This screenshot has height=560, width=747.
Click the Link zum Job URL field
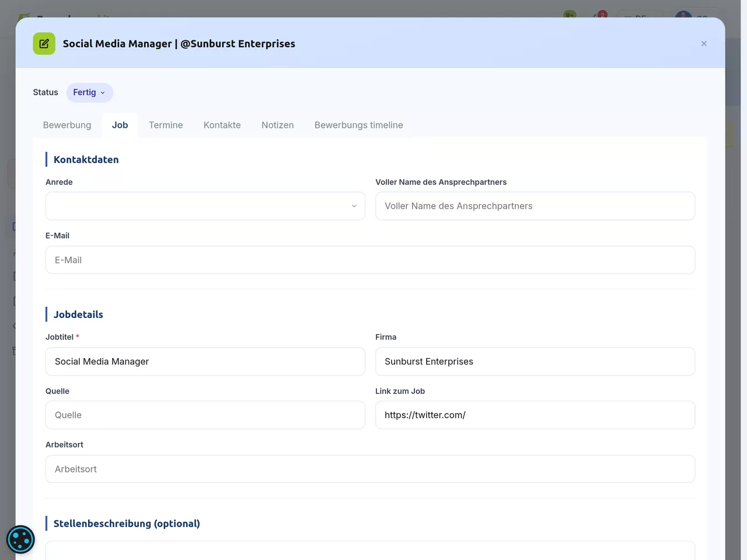pyautogui.click(x=535, y=415)
